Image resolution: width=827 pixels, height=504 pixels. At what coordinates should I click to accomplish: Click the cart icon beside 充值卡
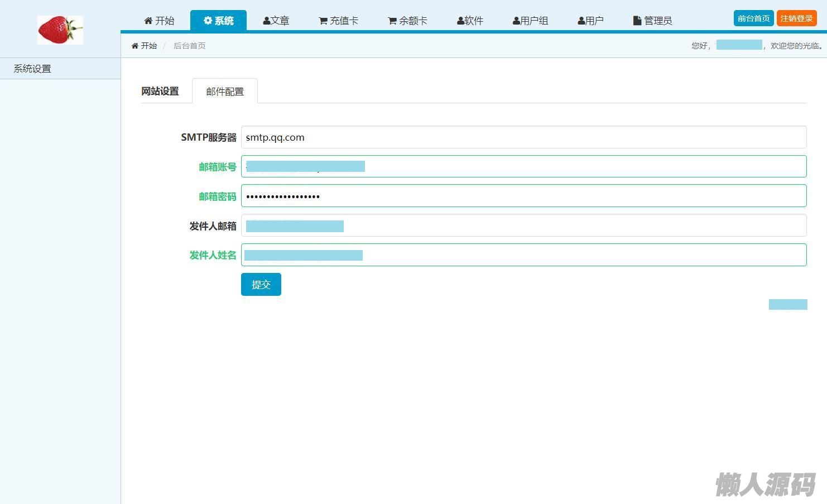click(323, 21)
